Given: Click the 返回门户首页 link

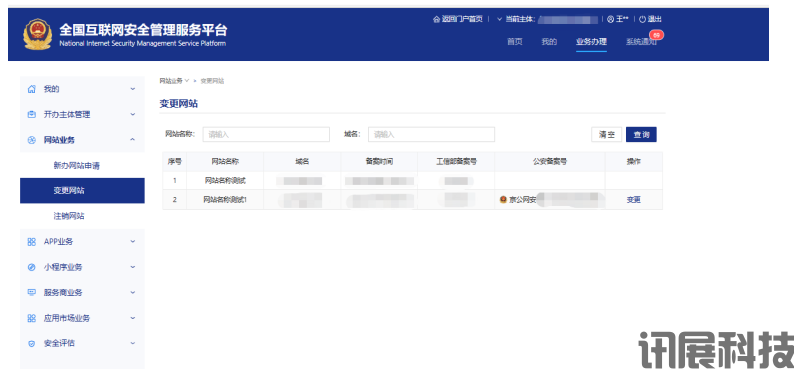Looking at the screenshot, I should [x=462, y=19].
